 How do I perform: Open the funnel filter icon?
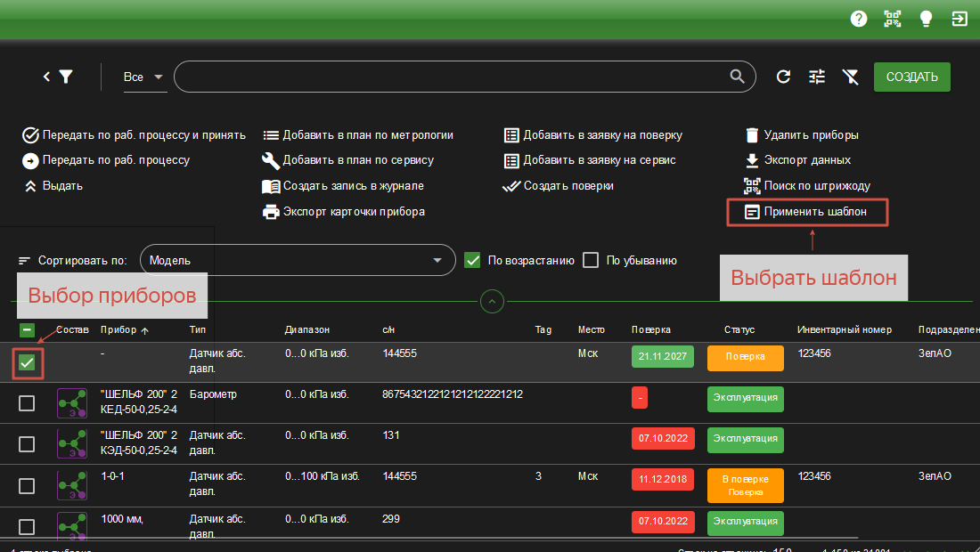point(66,77)
